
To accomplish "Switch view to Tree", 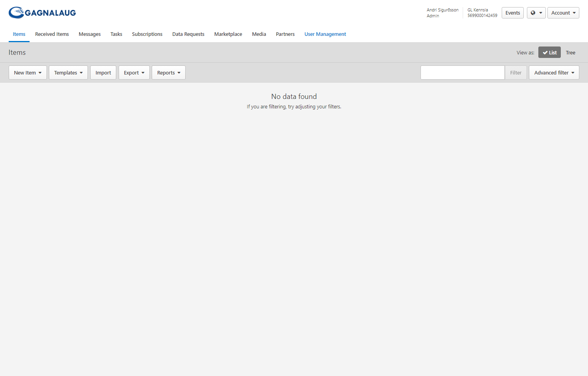I will tap(571, 52).
